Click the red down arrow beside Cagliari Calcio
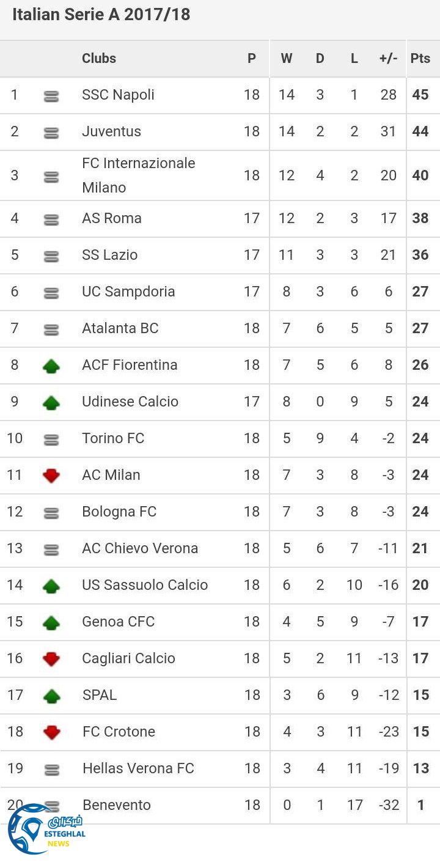The height and width of the screenshot is (868, 440). pos(51,659)
